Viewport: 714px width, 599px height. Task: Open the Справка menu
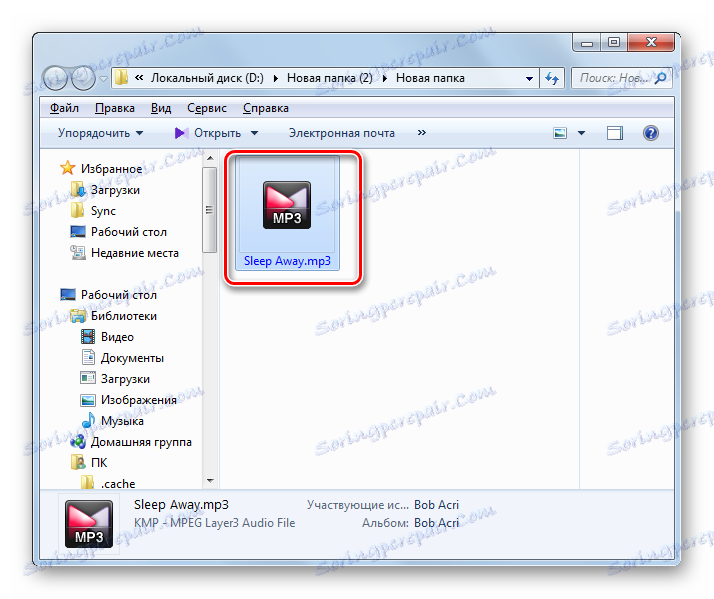[265, 108]
